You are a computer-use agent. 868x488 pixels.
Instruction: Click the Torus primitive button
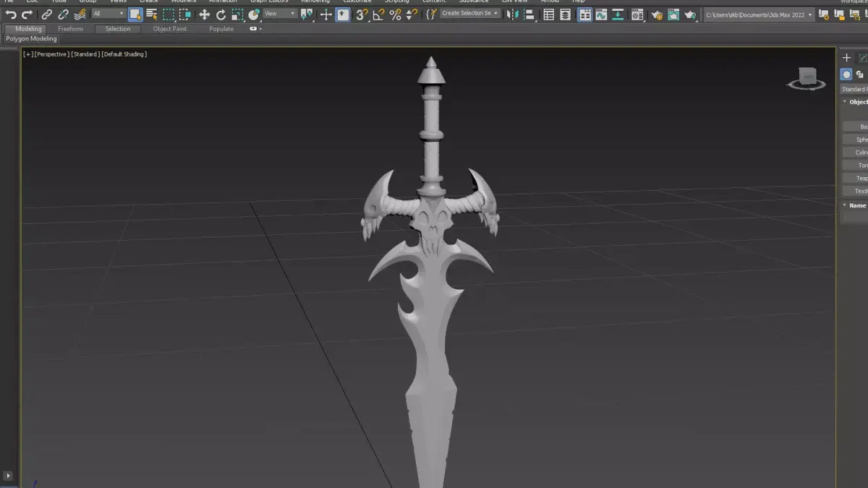856,166
